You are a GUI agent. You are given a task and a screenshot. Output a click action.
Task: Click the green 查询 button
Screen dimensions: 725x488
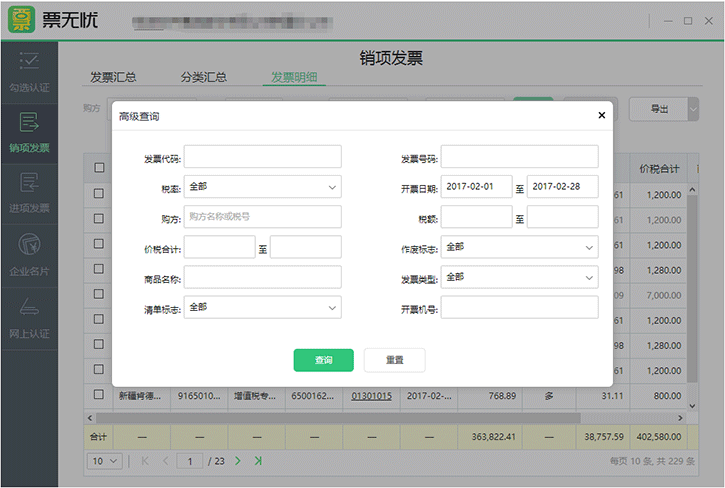click(x=324, y=360)
